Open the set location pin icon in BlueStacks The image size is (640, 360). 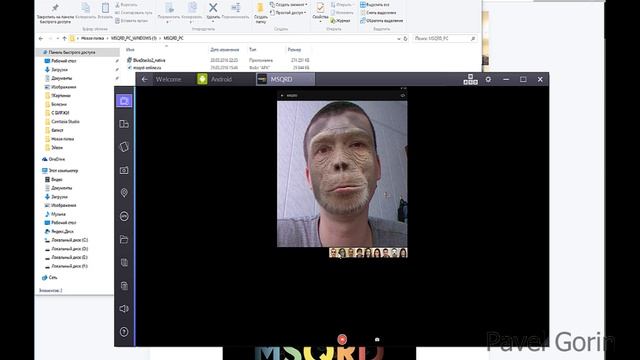(x=124, y=193)
